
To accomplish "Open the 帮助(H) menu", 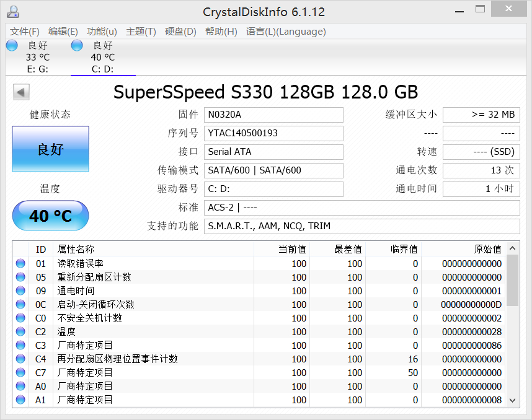I will (x=221, y=32).
